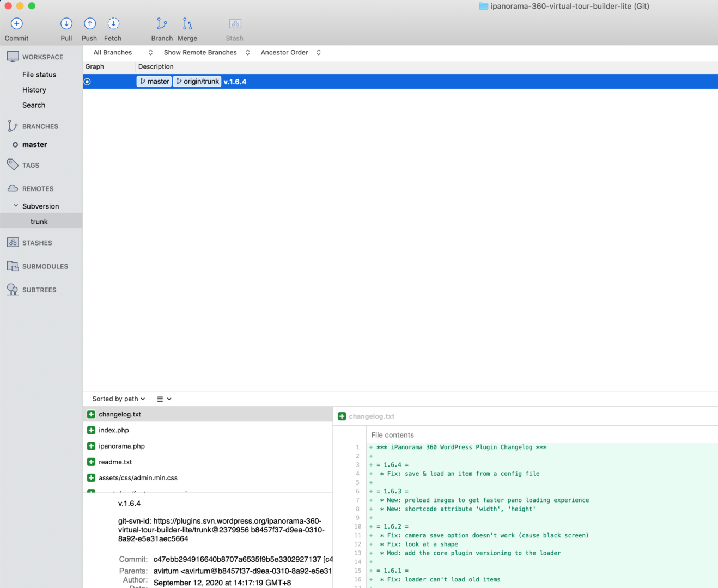Create a new branch with Branch icon
This screenshot has height=588, width=718.
[162, 23]
